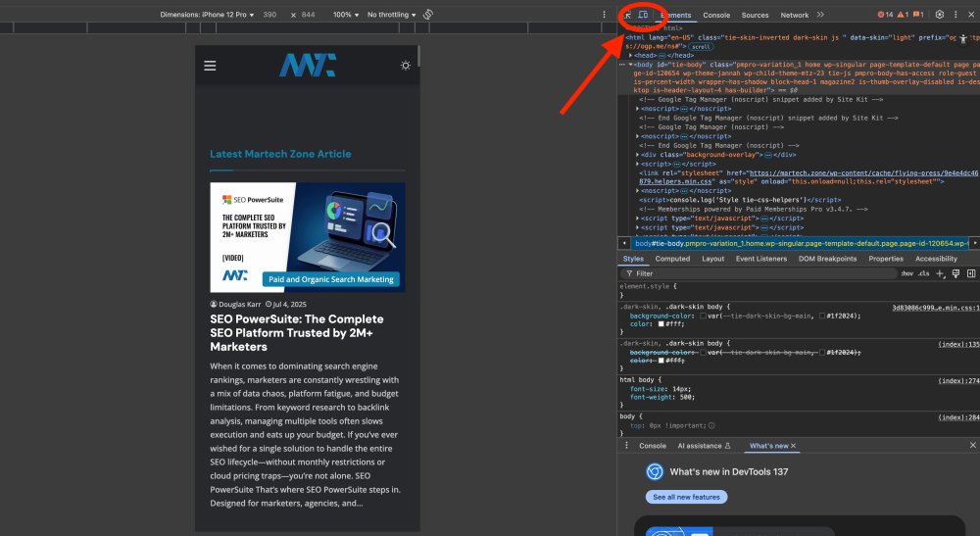
Task: Open the (index):135 source link
Action: pos(958,344)
